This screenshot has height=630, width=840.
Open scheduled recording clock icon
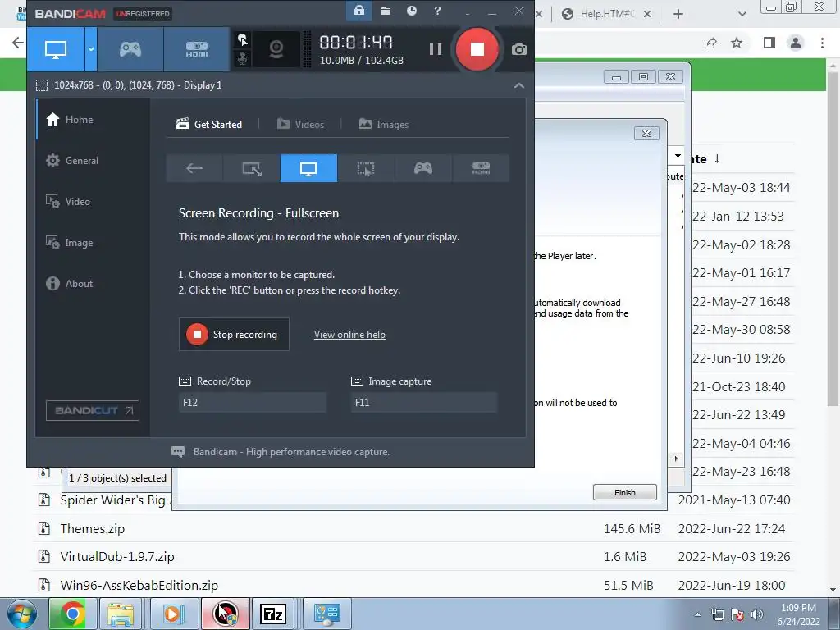point(412,11)
